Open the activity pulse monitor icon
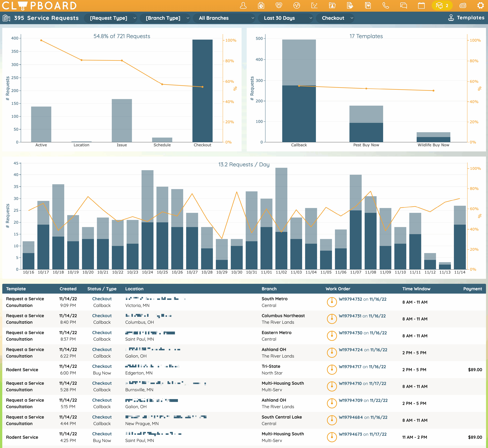Image resolution: width=488 pixels, height=448 pixels. click(297, 6)
